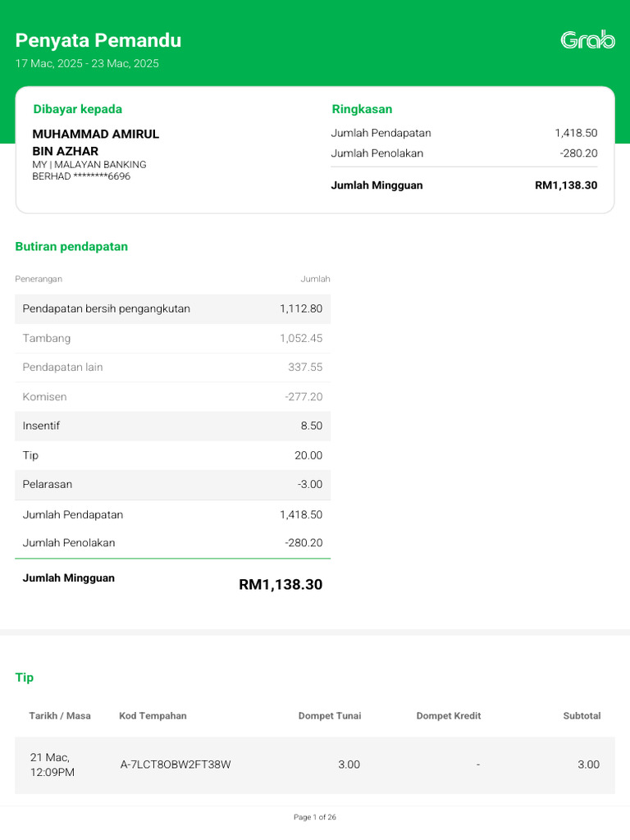Viewport: 630px width, 840px height.
Task: Click the Pelarasan row
Action: [x=172, y=484]
